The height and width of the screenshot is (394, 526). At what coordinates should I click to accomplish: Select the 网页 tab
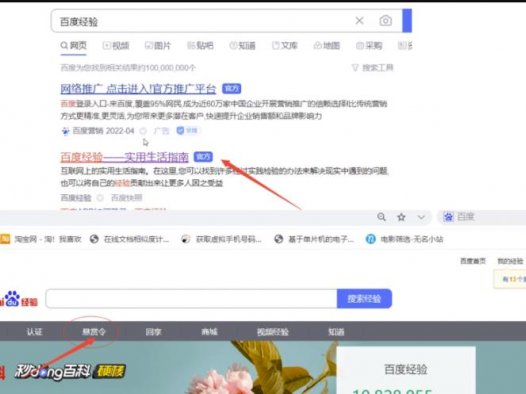click(x=73, y=46)
